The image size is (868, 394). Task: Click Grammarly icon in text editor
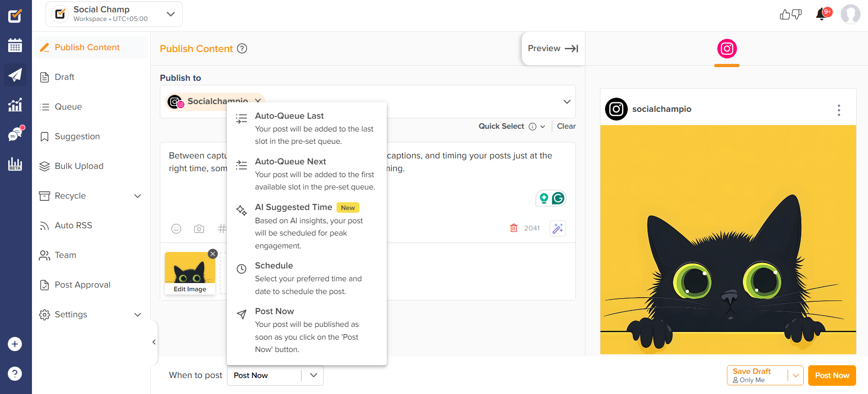(558, 198)
